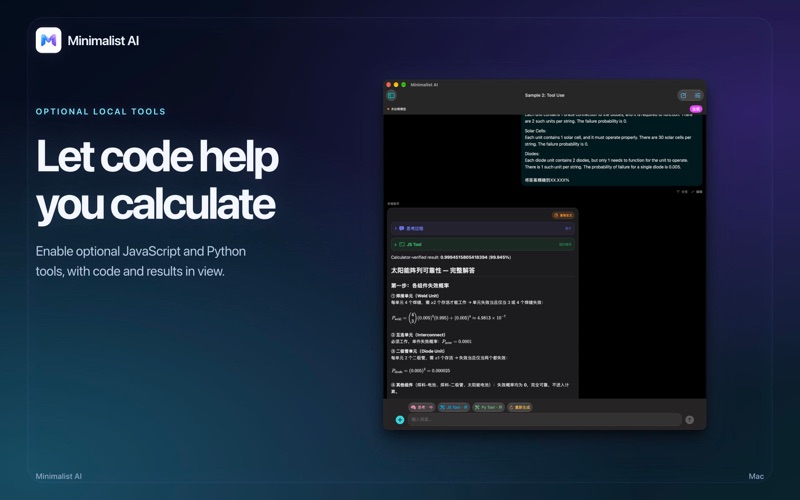Click the "Sample 2: Tool Use" title
800x500 pixels.
[544, 95]
